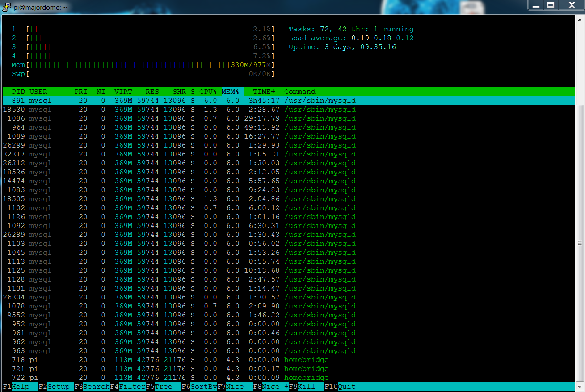This screenshot has height=392, width=585.
Task: Select the process row with PID 14474
Action: coord(288,181)
